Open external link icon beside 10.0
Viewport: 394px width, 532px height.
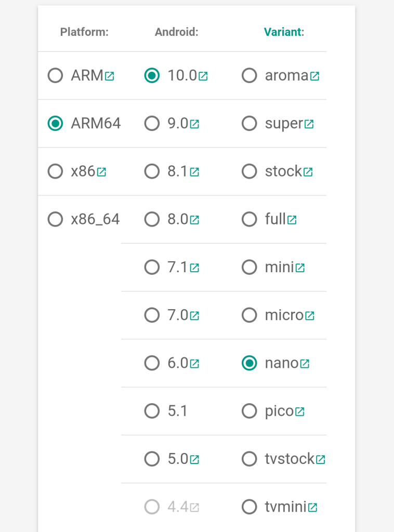coord(203,76)
